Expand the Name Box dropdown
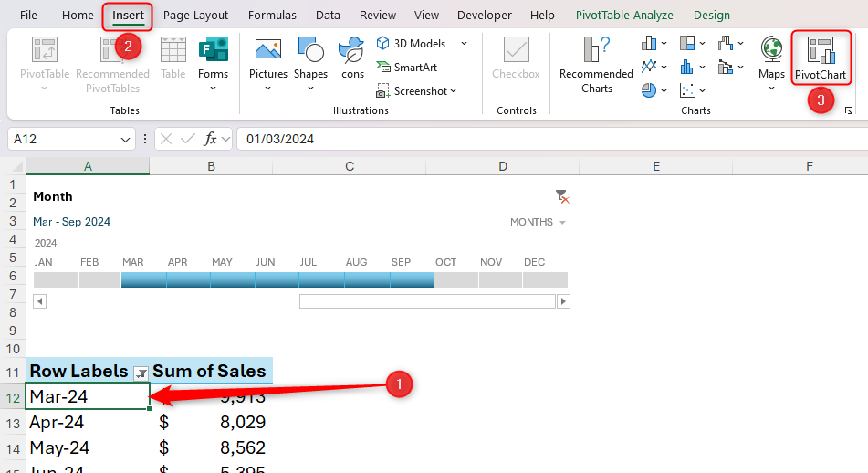This screenshot has height=473, width=868. pos(126,139)
